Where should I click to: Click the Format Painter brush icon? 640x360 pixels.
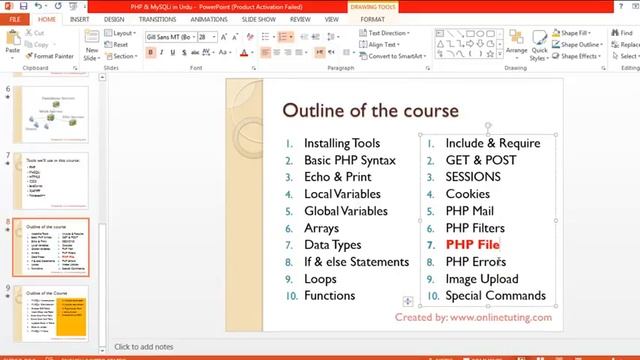coord(29,56)
